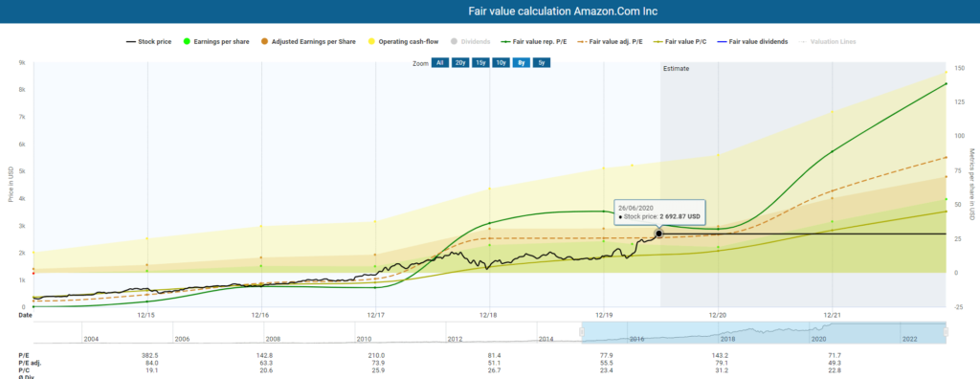This screenshot has width=980, height=379.
Task: Enable Valuation Lines in legend
Action: [x=828, y=42]
